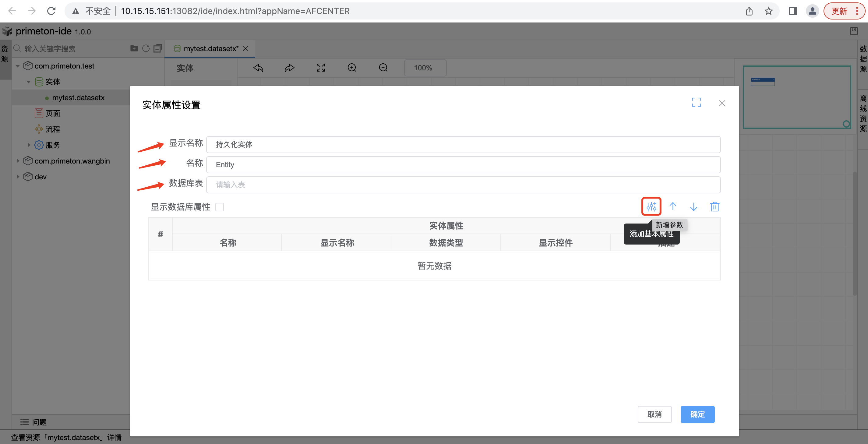Enable the 显示数据库属性 checkbox

pos(219,207)
